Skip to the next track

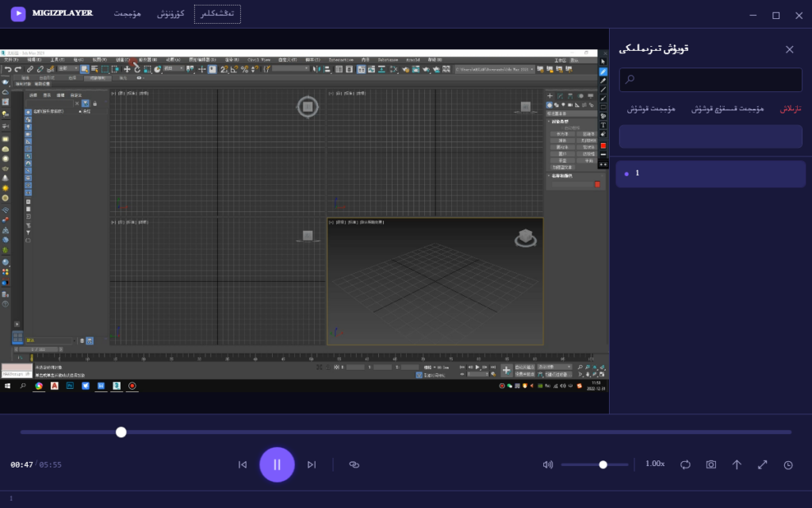[x=311, y=464]
